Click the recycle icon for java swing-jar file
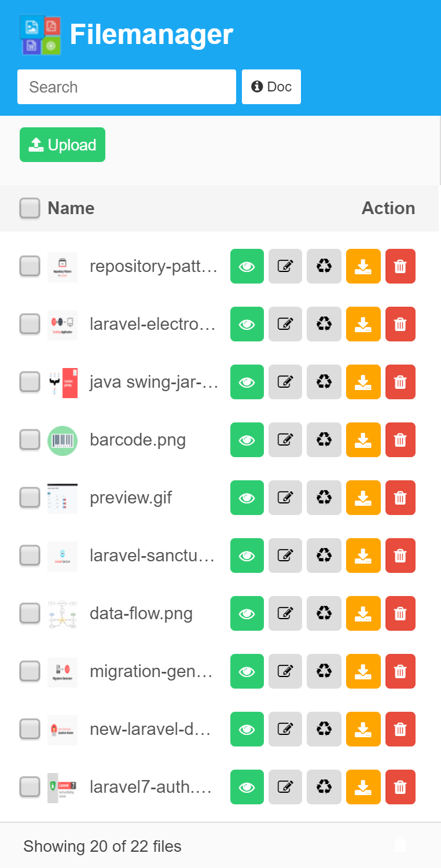 point(324,382)
